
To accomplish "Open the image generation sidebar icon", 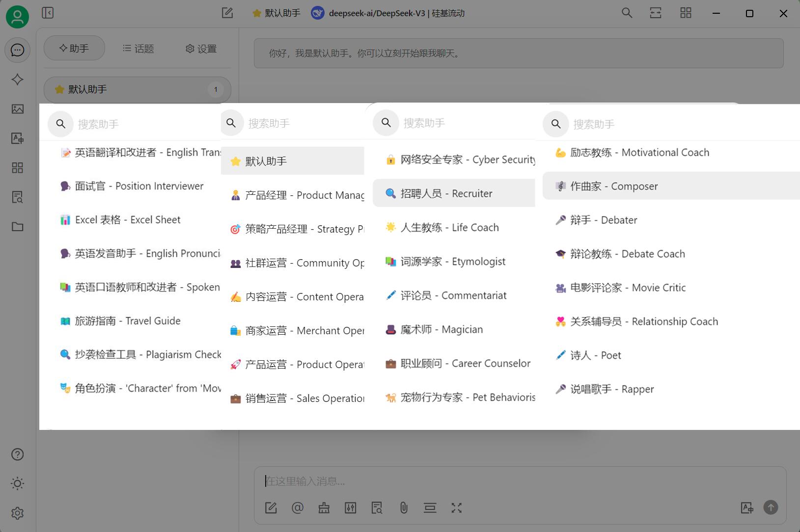I will [18, 109].
